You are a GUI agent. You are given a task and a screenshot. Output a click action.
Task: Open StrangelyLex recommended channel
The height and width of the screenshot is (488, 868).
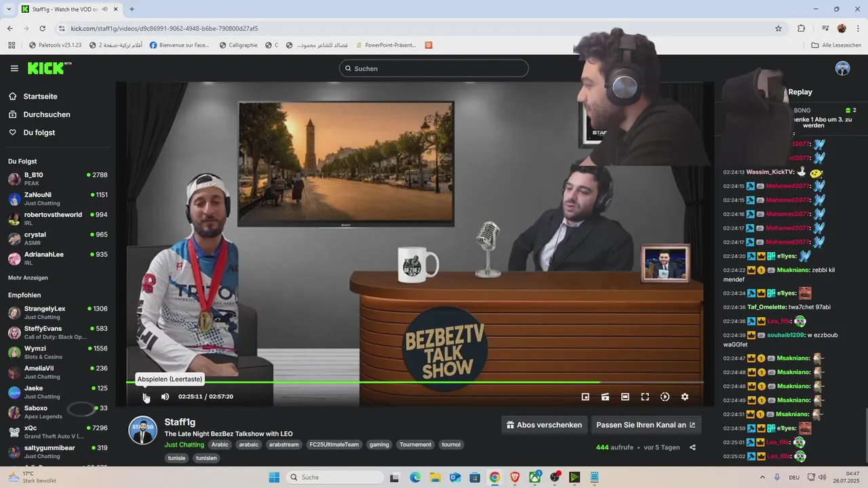click(x=58, y=312)
